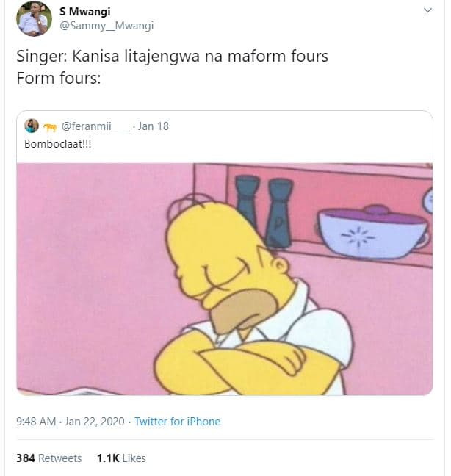Open the tweet options chevron menu
The width and height of the screenshot is (451, 476).
(428, 11)
